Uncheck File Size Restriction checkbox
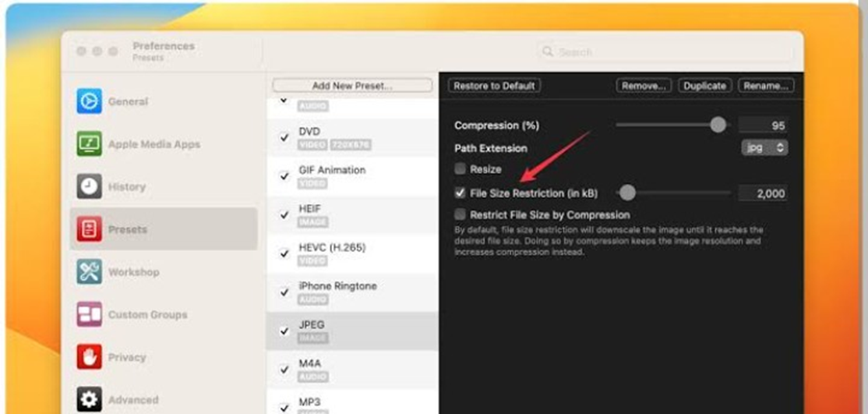Viewport: 868px width, 414px height. [460, 193]
